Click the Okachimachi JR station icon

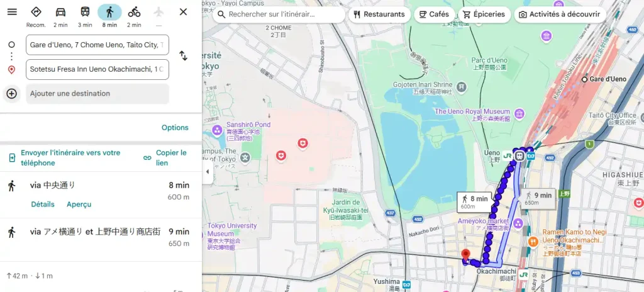[x=523, y=274]
